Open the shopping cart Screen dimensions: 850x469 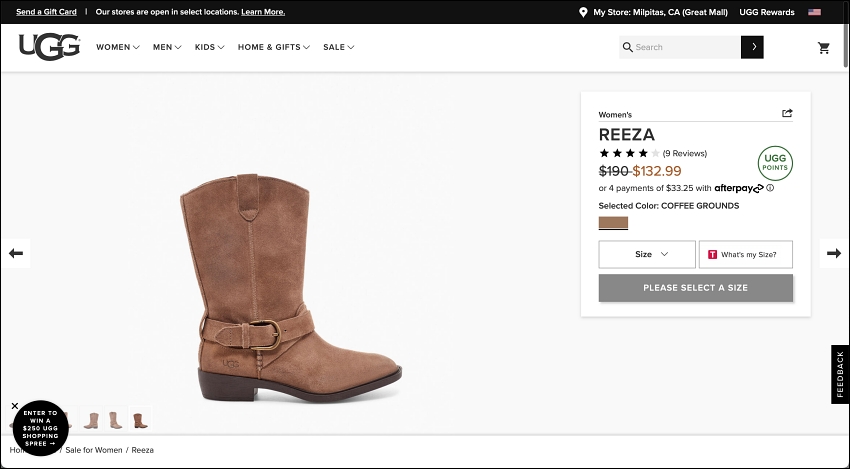coord(823,48)
